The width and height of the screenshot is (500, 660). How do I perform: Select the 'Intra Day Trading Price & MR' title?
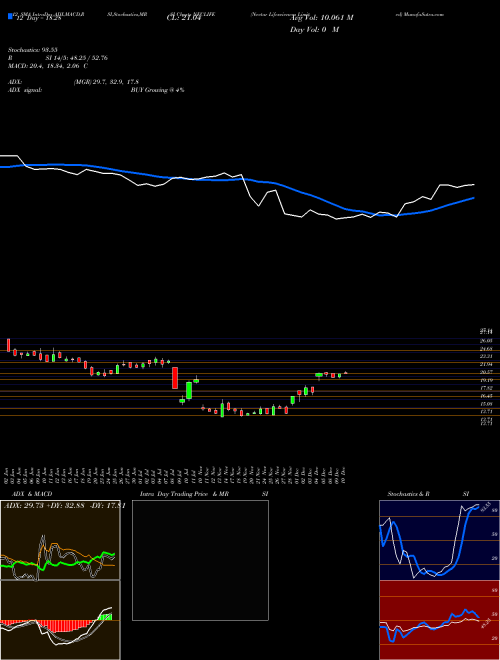pyautogui.click(x=184, y=494)
